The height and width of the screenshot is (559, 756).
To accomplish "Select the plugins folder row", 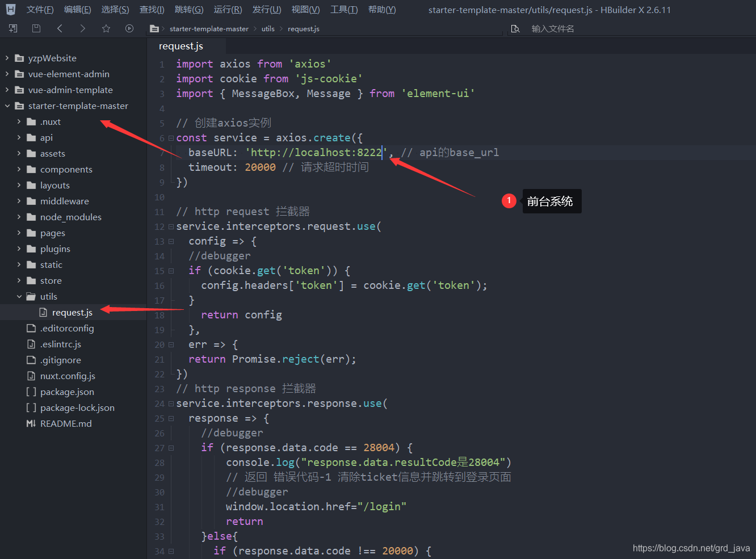I will tap(73, 249).
